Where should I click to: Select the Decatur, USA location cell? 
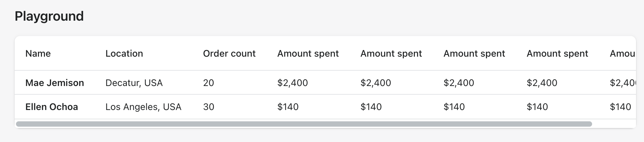[x=134, y=83]
